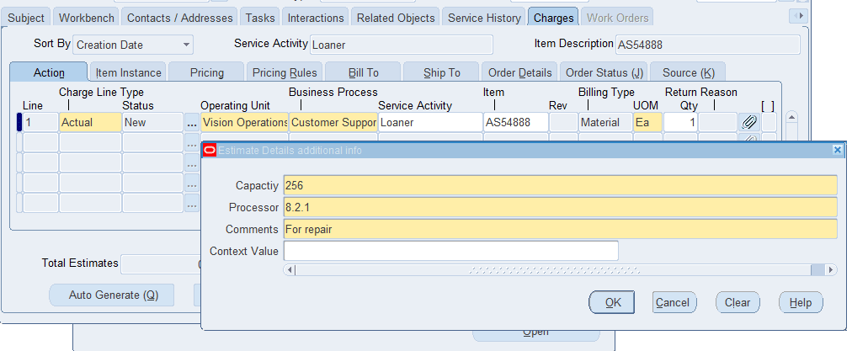Click the Auto Generate (Q) button

(x=112, y=295)
